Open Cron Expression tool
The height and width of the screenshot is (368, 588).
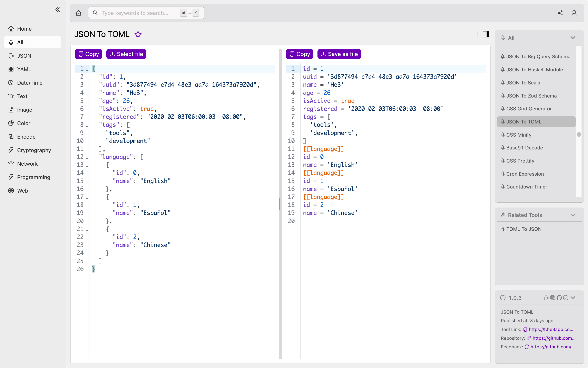536,174
